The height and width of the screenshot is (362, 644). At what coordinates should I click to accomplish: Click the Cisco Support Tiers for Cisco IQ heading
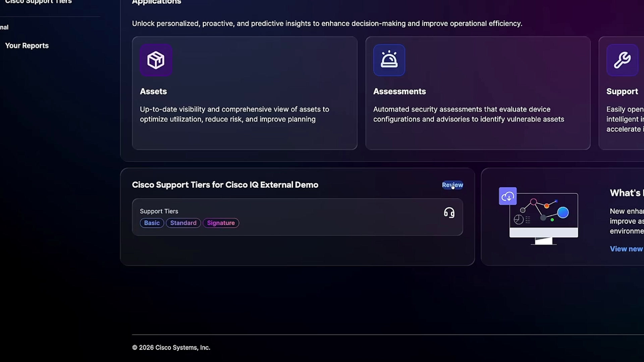(x=225, y=185)
